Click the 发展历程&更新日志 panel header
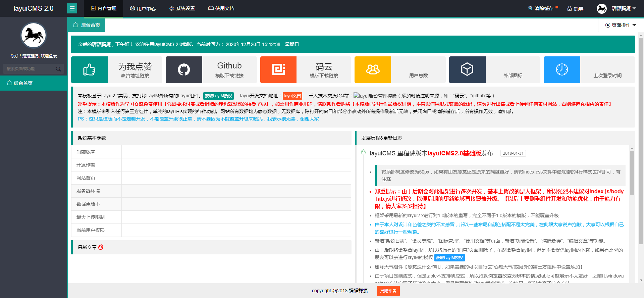Screen dimensions: 644x298 (x=495, y=138)
